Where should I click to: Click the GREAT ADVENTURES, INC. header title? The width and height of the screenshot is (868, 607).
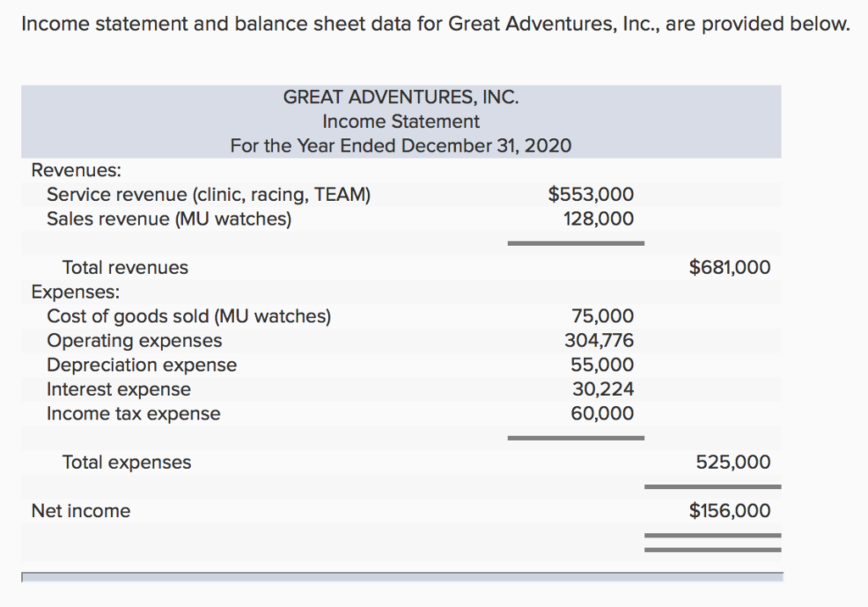tap(401, 97)
